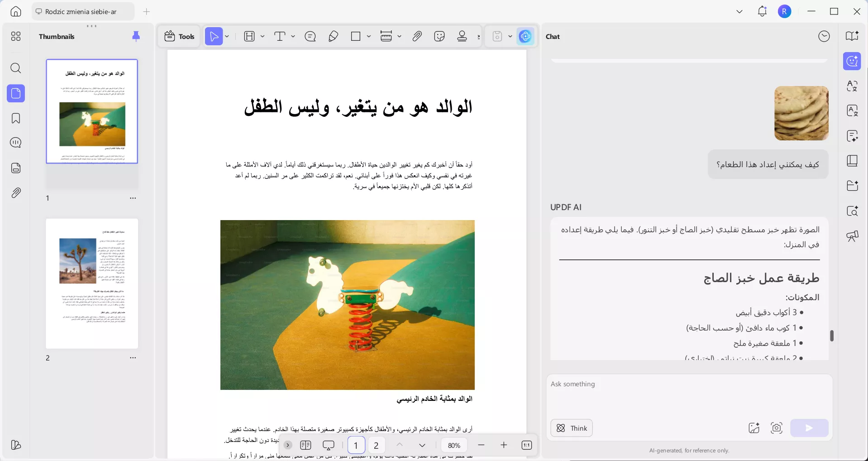Select the Highlighter tool
The image size is (868, 461).
pos(333,36)
